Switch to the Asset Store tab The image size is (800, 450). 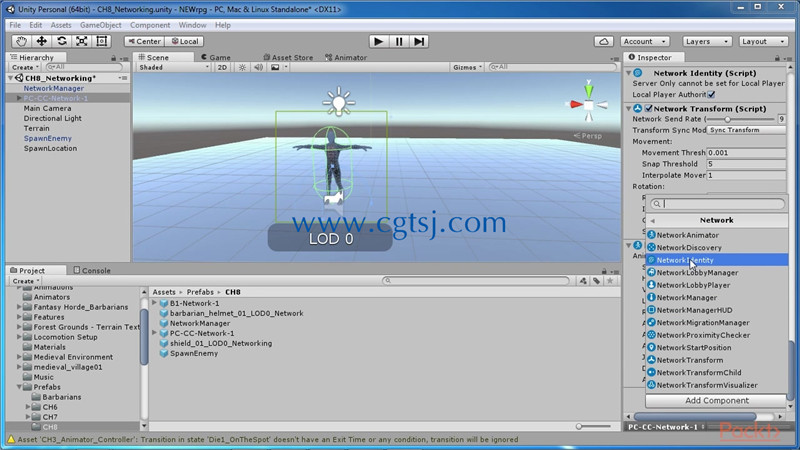[x=288, y=58]
